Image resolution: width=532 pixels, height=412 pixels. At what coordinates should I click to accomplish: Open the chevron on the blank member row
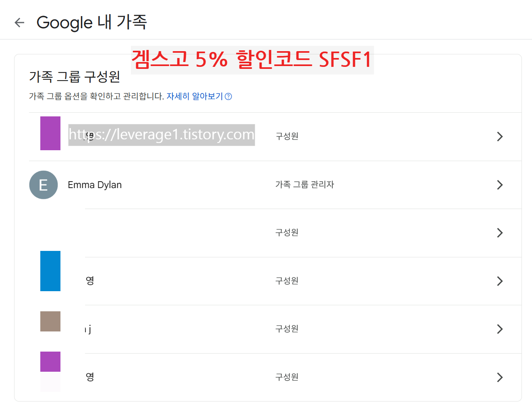click(x=500, y=233)
